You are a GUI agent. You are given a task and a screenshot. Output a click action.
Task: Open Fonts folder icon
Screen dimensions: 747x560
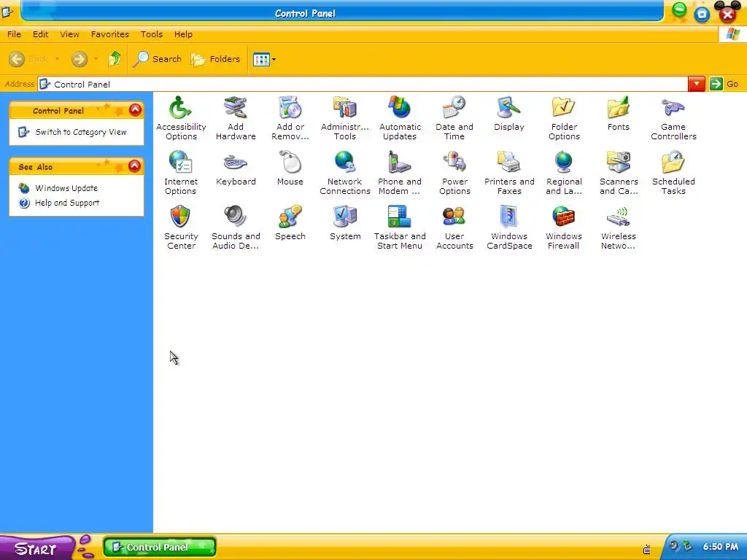(619, 113)
